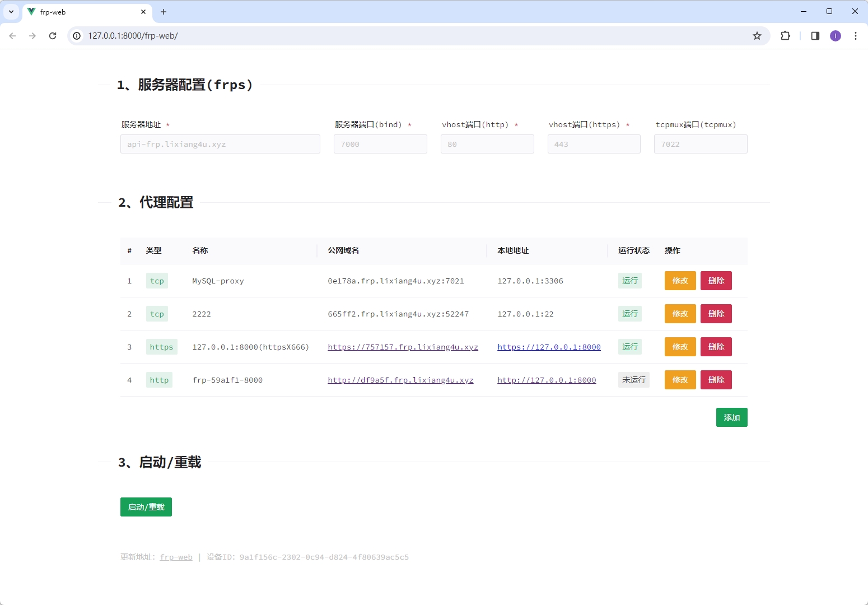Open the local http://127.0.0.1:8000 link

click(547, 380)
